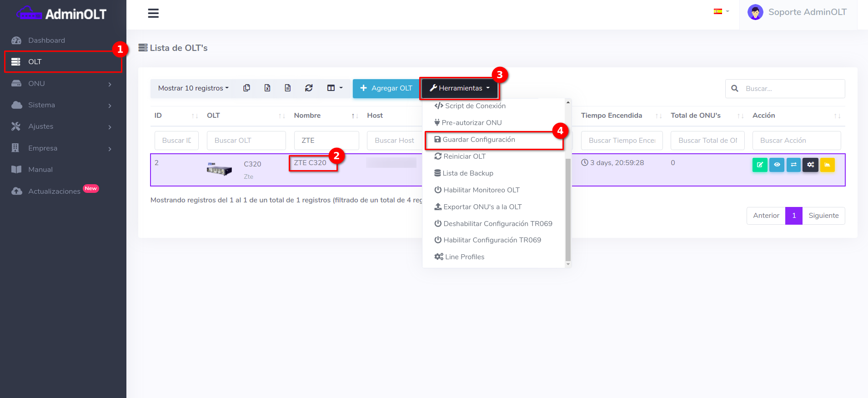Open the column visibility dropdown
Viewport: 868px width, 398px height.
pos(335,88)
